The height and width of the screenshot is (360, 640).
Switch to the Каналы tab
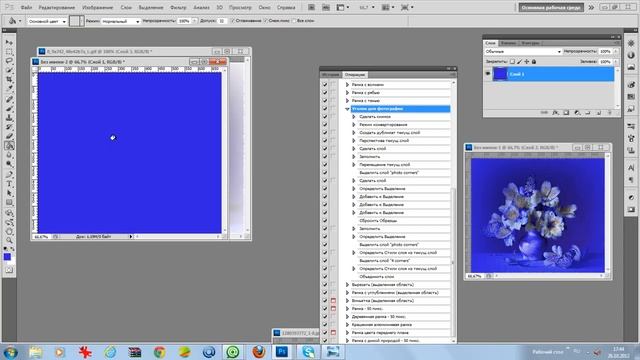pyautogui.click(x=508, y=43)
